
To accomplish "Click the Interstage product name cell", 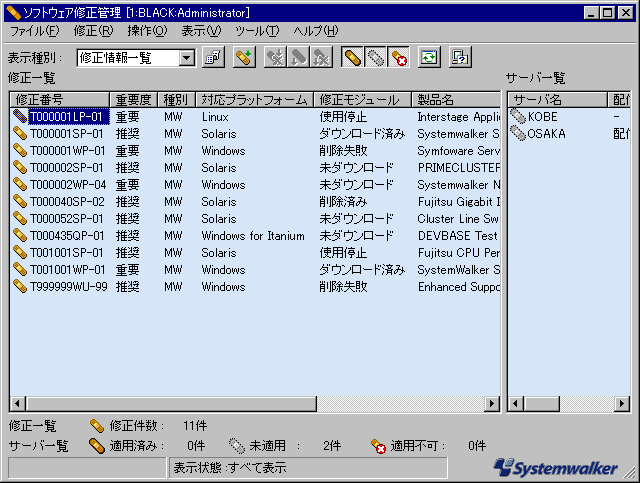I will coord(458,117).
